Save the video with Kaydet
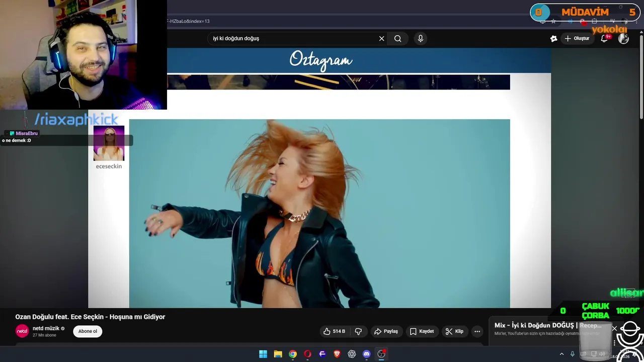 tap(422, 331)
